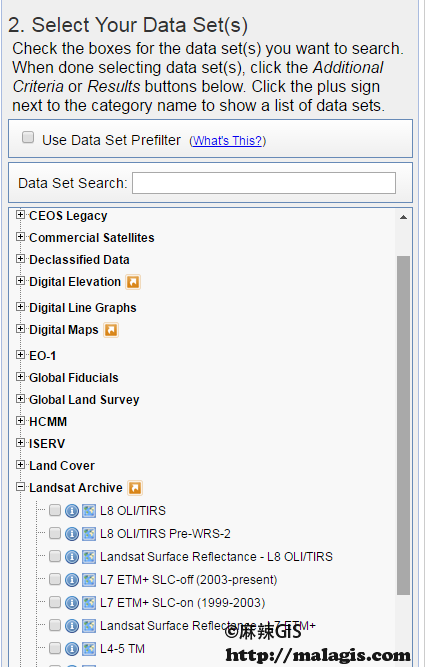Collapse the Landsat Archive category

pos(20,487)
